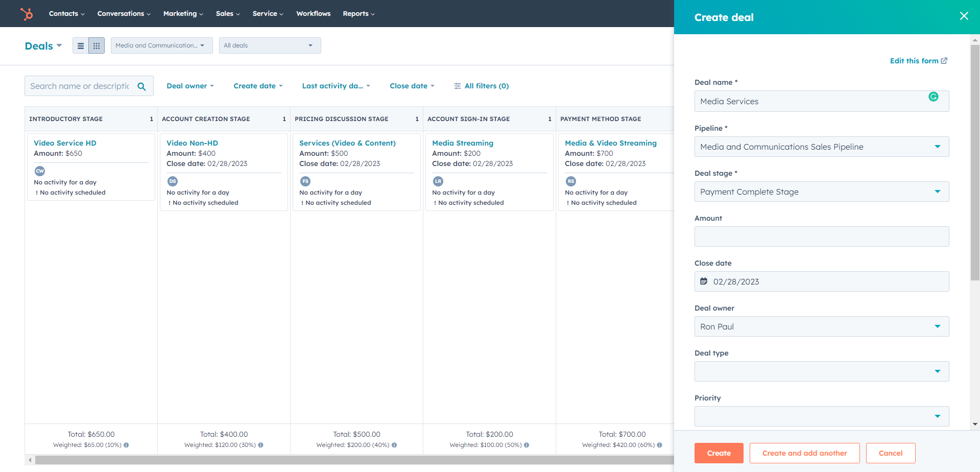This screenshot has height=472, width=980.
Task: Click the calendar icon in Close date
Action: (704, 281)
